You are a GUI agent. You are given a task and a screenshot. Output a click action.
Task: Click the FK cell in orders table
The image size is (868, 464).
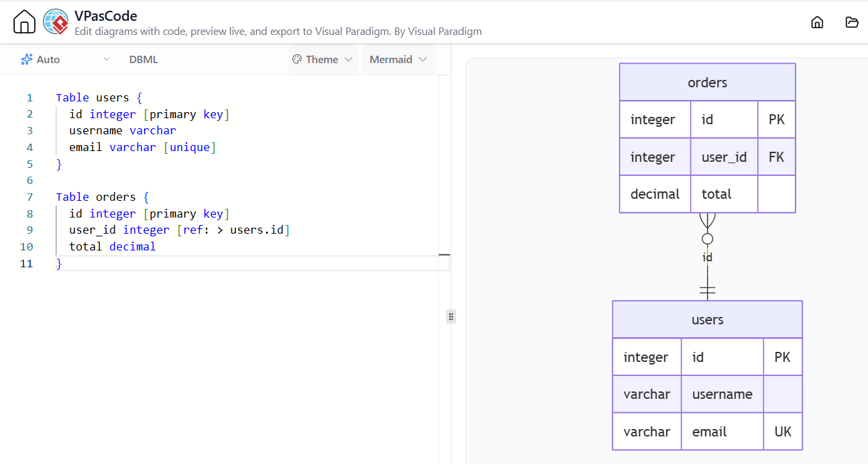pos(777,157)
